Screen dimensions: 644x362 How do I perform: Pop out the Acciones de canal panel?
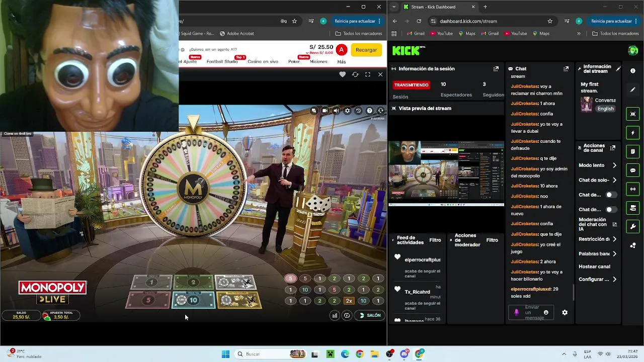point(612,148)
